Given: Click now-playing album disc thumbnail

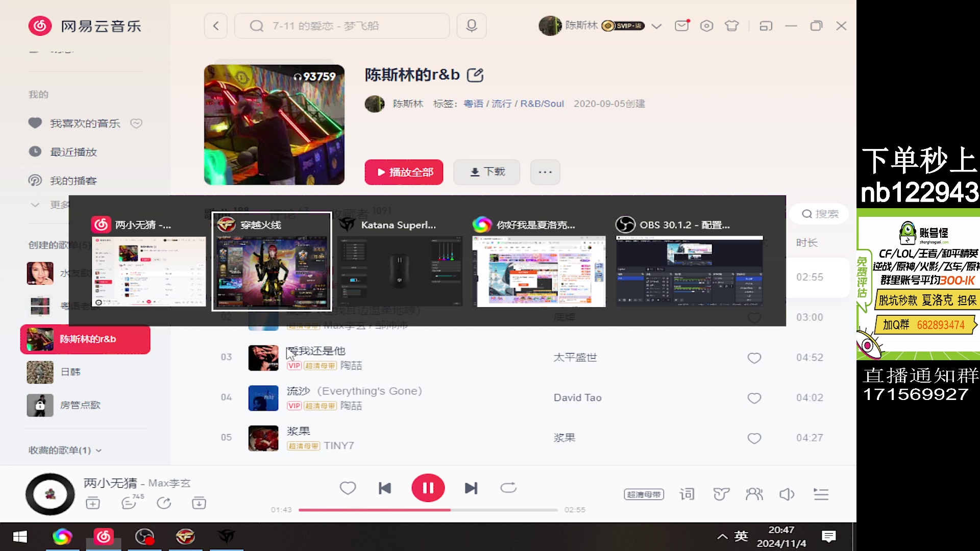Looking at the screenshot, I should [50, 494].
